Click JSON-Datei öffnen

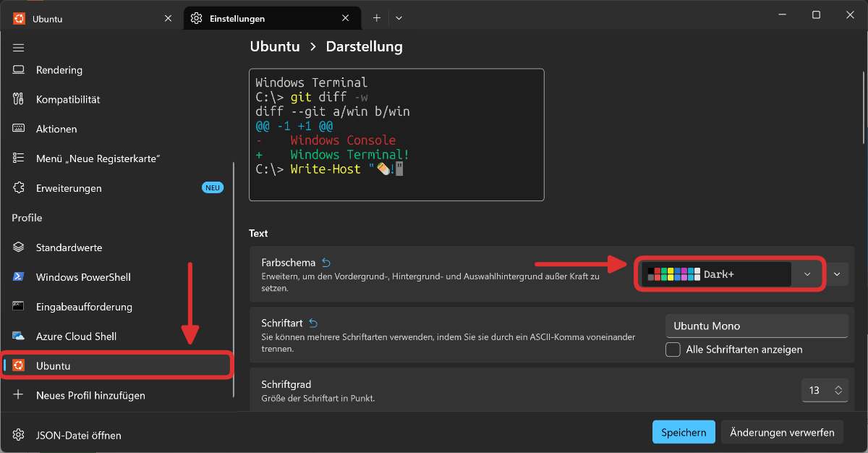tap(119, 436)
